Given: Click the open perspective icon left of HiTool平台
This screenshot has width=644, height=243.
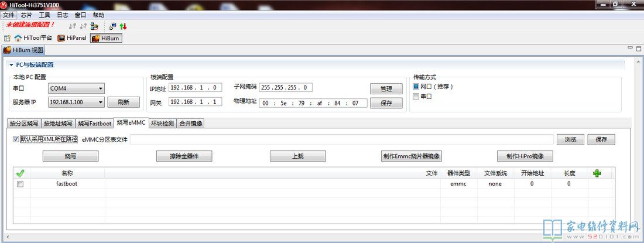Looking at the screenshot, I should coord(8,38).
